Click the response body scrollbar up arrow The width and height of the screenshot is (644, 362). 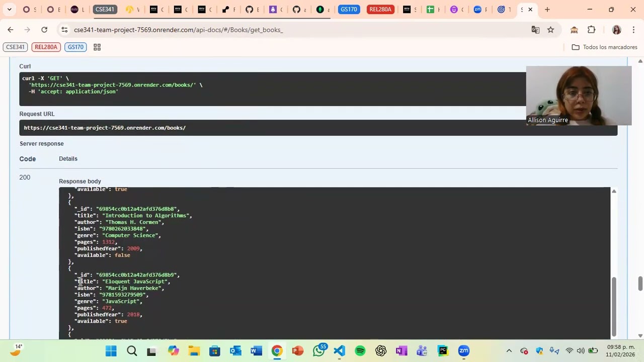coord(614,191)
